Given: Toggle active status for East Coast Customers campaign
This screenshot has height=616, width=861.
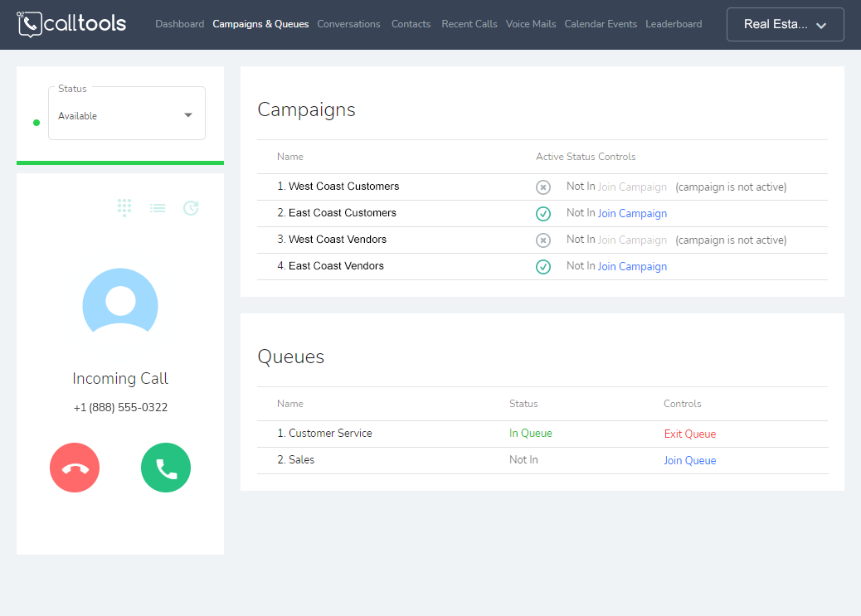Looking at the screenshot, I should click(x=543, y=213).
